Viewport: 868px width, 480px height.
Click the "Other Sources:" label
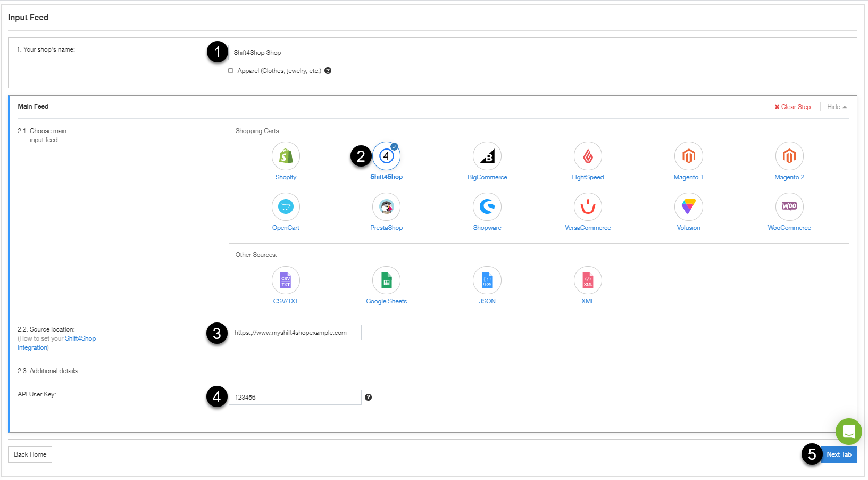pos(256,255)
